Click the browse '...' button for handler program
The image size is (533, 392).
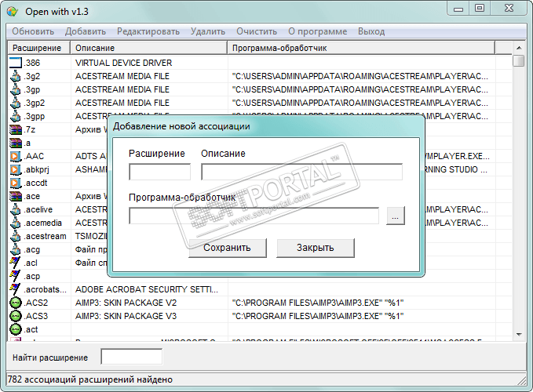[x=396, y=216]
